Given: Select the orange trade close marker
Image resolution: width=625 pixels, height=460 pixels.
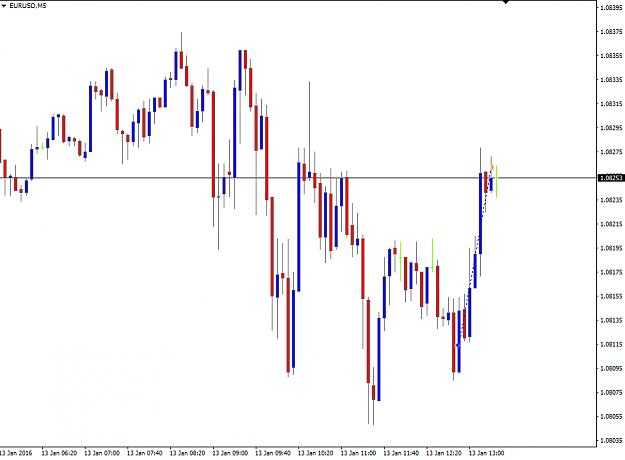Looking at the screenshot, I should point(493,167).
